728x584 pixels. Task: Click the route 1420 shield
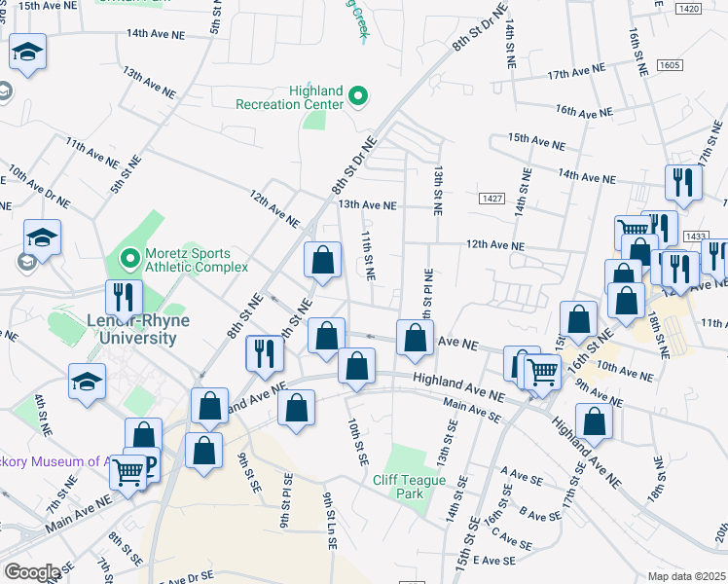(x=688, y=9)
